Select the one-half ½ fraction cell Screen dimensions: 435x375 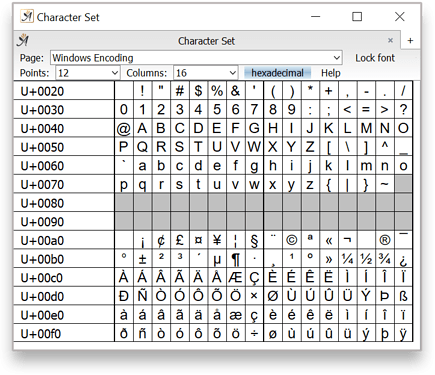pos(366,259)
